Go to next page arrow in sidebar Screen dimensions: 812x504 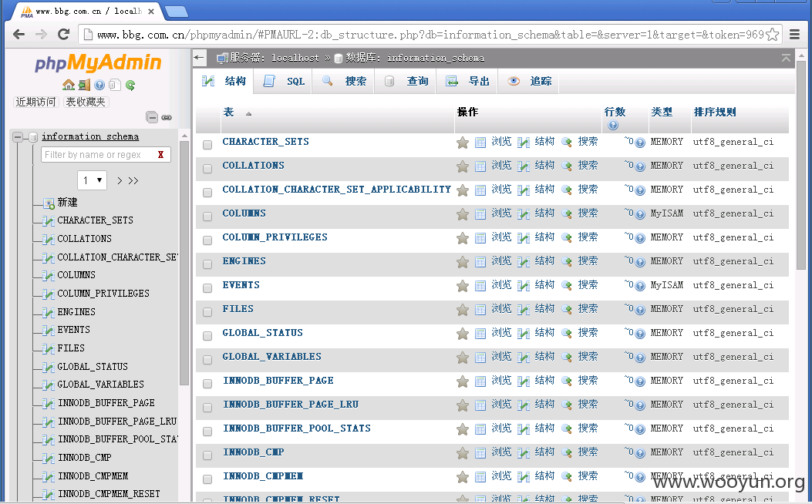(120, 180)
